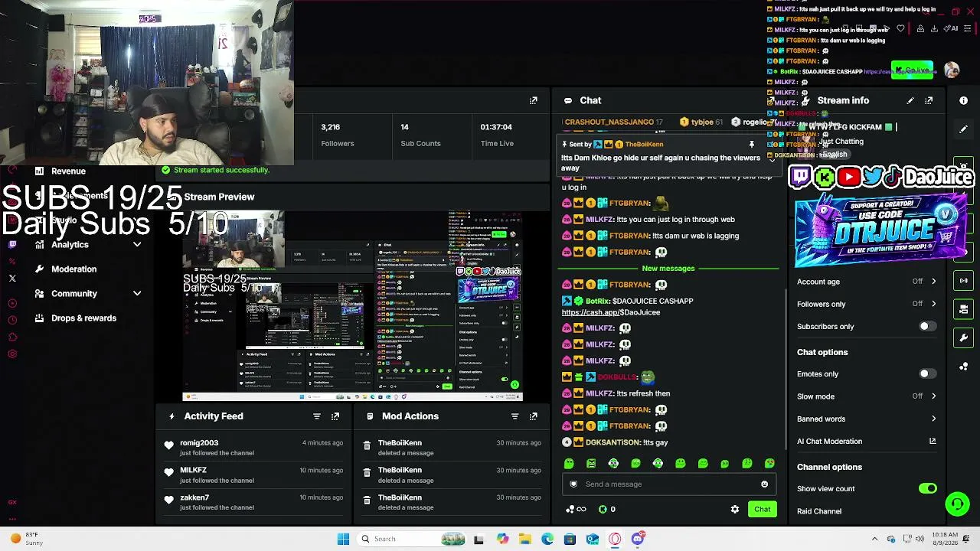980x551 pixels.
Task: Select the Analytics sidebar item
Action: (70, 245)
